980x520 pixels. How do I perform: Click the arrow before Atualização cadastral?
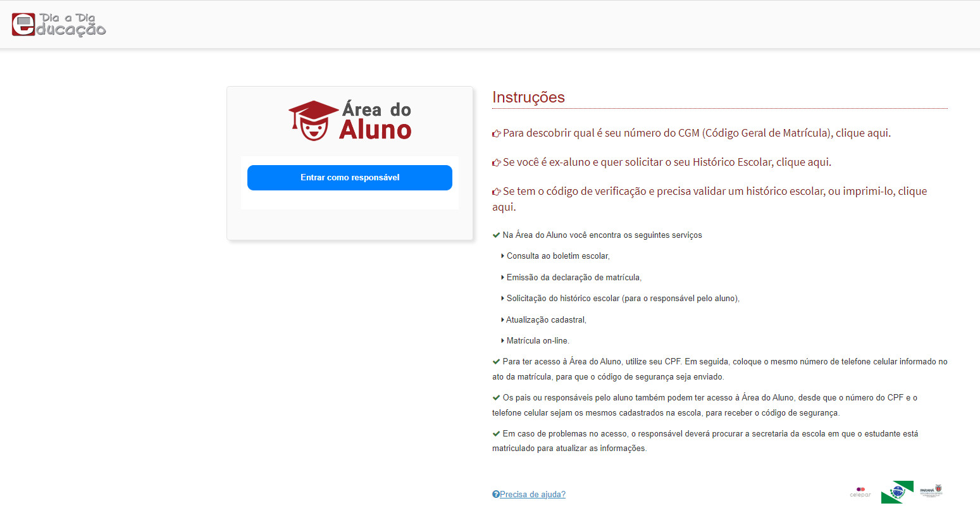coord(502,320)
